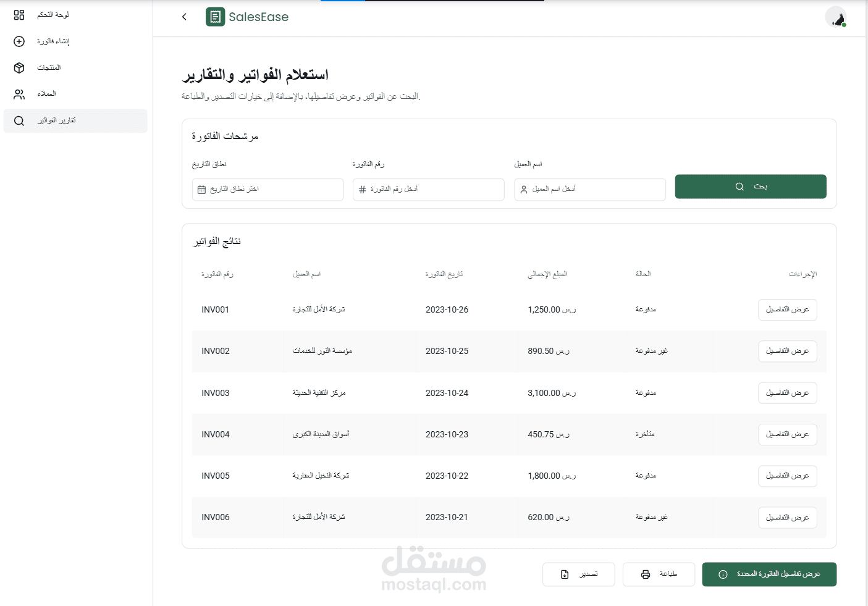Select the INV003 invoice row

click(x=432, y=393)
